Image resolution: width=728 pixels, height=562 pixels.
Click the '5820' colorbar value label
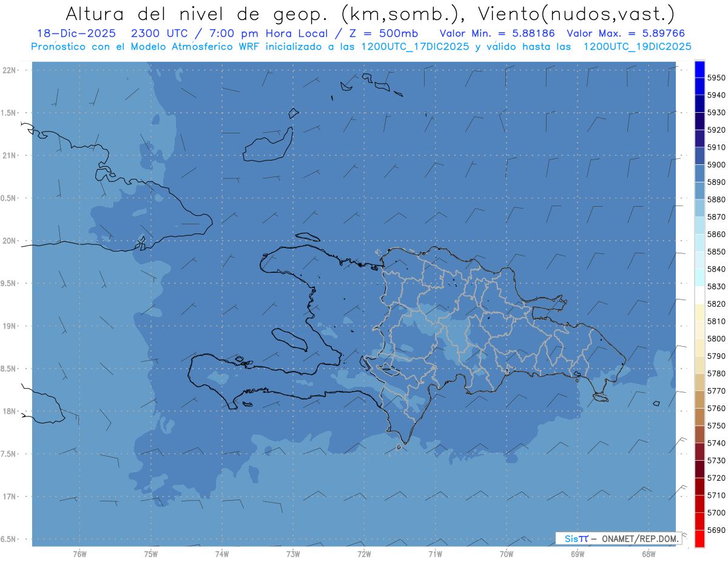[716, 304]
